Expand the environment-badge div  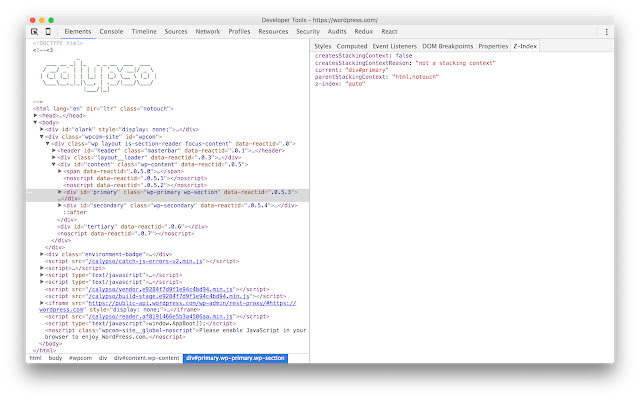42,254
